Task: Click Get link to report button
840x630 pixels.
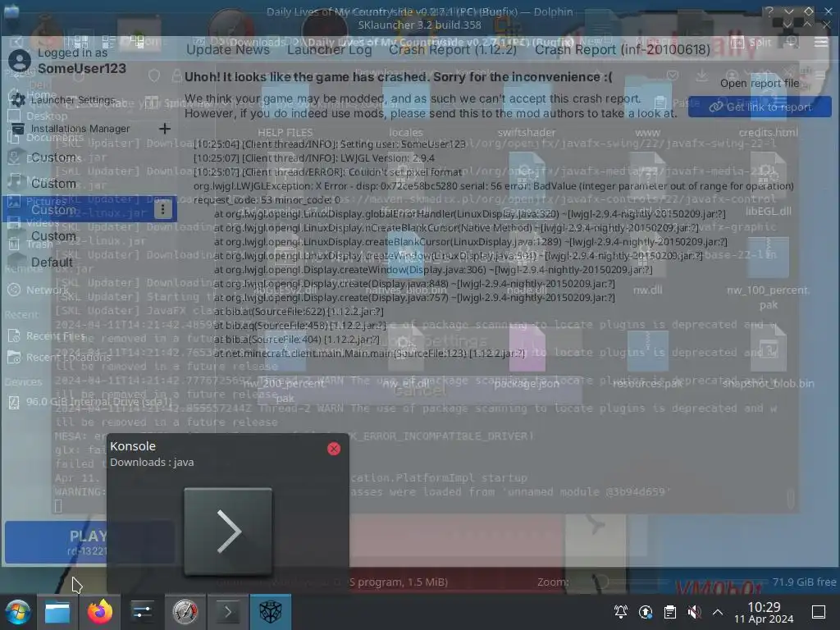Action: [x=760, y=107]
